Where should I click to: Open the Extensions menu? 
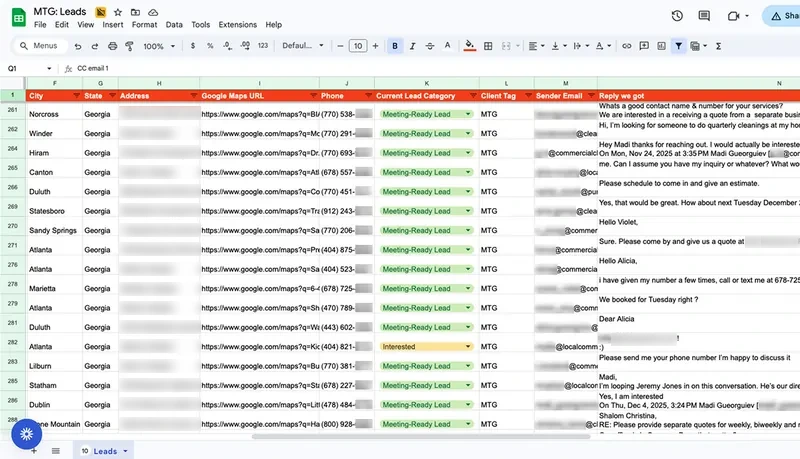(x=238, y=24)
